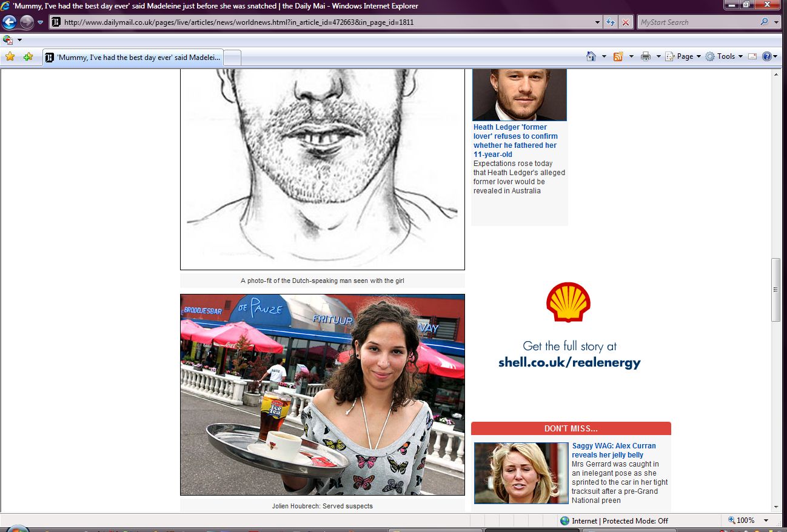Open the Favorites Center star
The width and height of the screenshot is (787, 532).
click(x=10, y=56)
